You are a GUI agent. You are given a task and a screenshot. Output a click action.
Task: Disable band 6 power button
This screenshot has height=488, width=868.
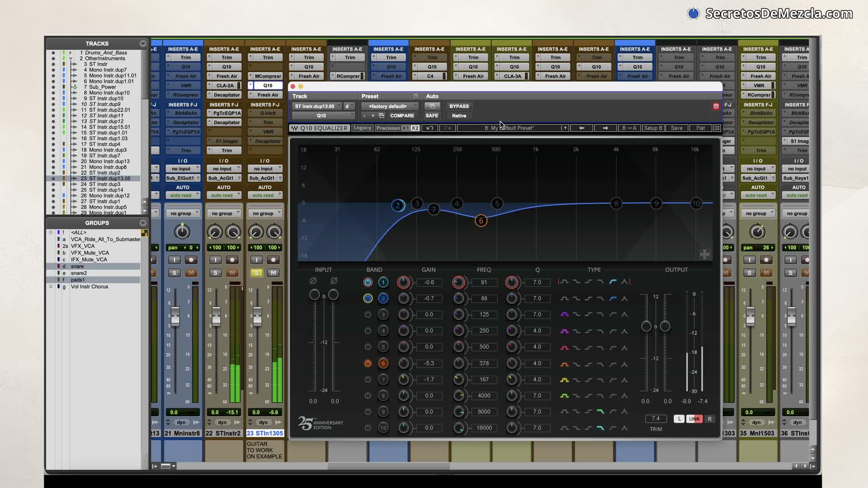point(368,363)
